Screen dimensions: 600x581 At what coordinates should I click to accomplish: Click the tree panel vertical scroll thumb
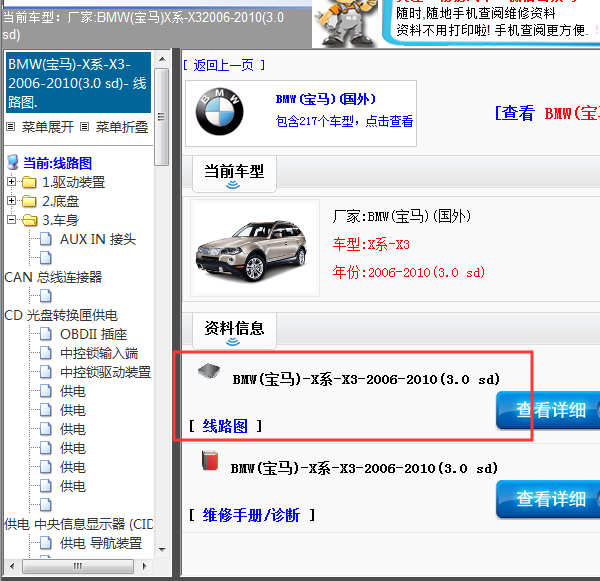click(161, 117)
